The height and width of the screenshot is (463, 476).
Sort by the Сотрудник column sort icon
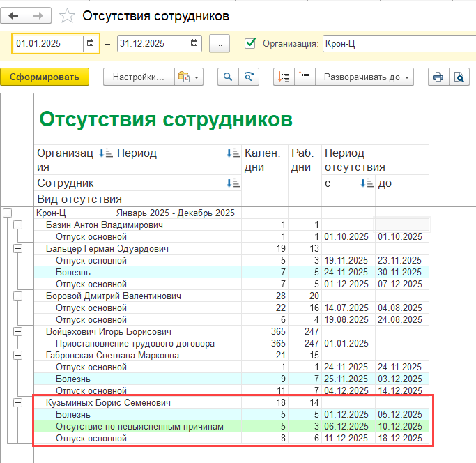point(233,183)
